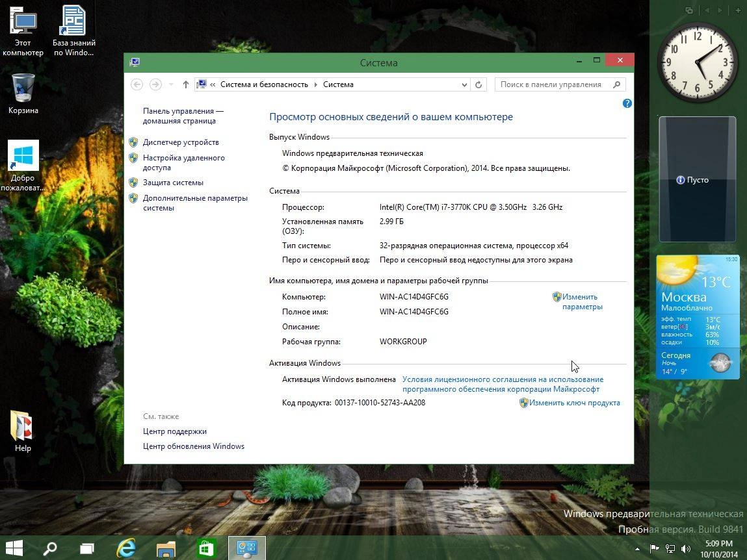Click the processor text Intel(R) Core(TM) i7-3770K
The image size is (747, 560).
[471, 207]
